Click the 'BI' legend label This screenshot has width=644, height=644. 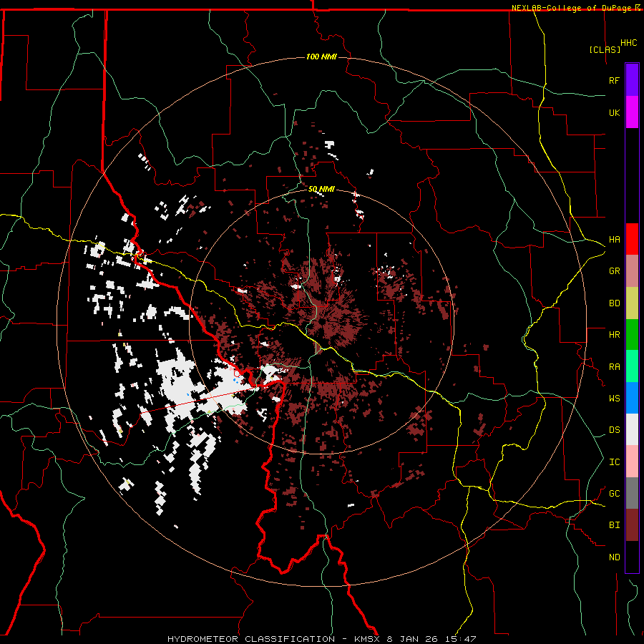pyautogui.click(x=614, y=525)
